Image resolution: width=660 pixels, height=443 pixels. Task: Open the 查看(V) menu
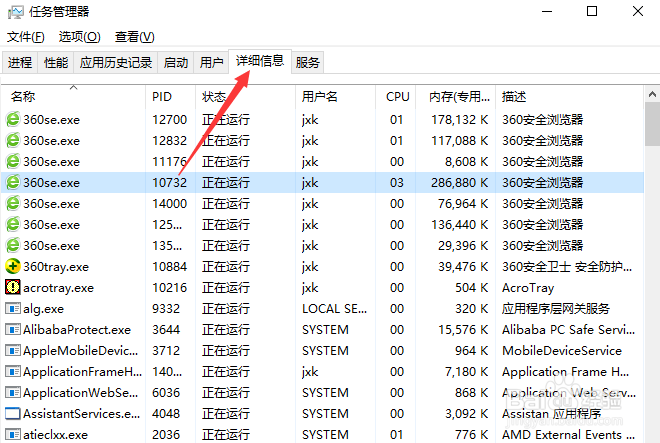coord(134,37)
